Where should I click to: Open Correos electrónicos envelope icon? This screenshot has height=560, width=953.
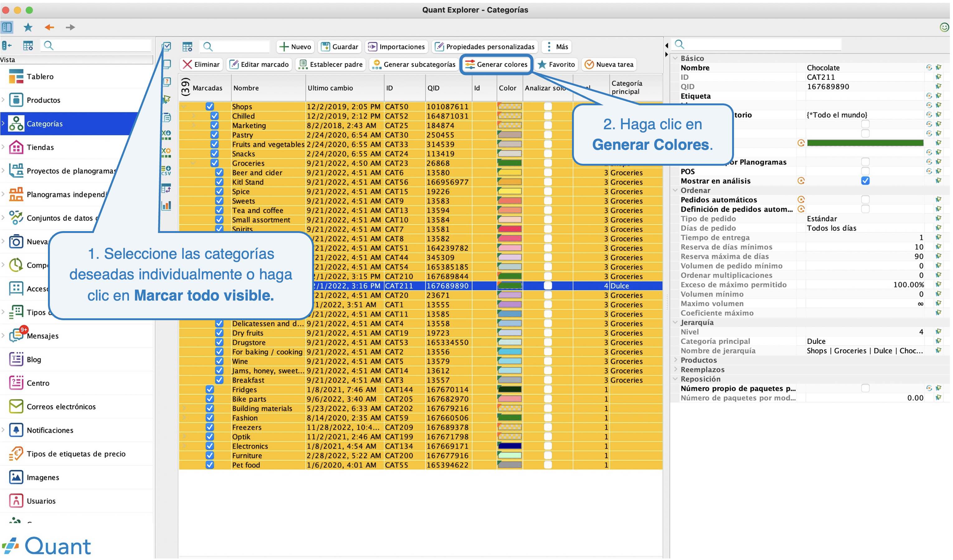pos(16,406)
